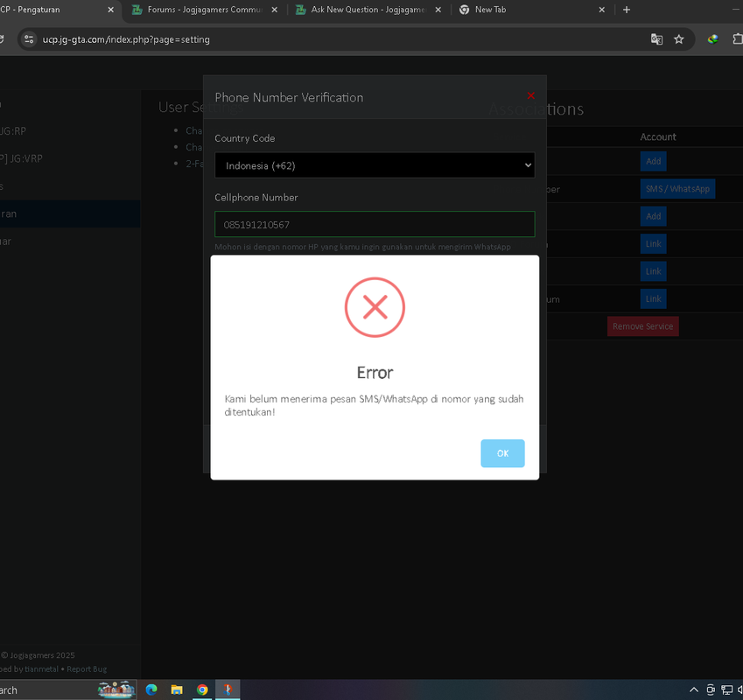Show hidden system tray icons chevron
Screen dimensions: 743x700
pos(693,689)
